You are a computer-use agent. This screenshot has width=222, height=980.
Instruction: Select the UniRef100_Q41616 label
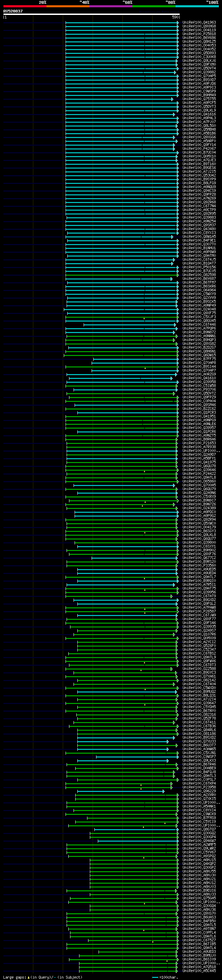tap(199, 114)
